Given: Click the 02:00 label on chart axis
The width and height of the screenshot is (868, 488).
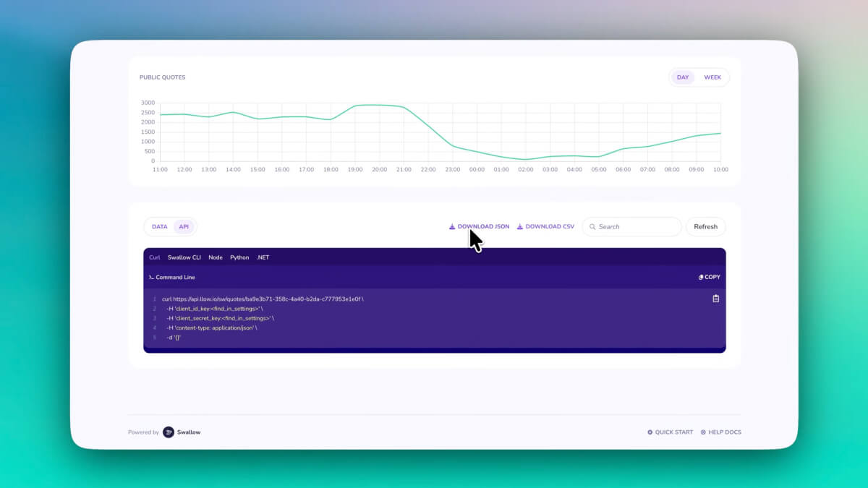Looking at the screenshot, I should tap(526, 170).
